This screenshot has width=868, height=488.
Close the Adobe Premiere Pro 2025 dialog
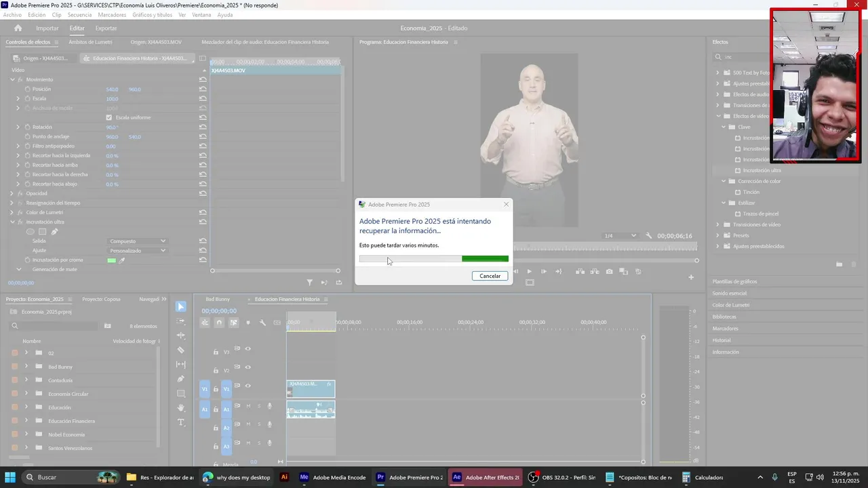pyautogui.click(x=506, y=204)
